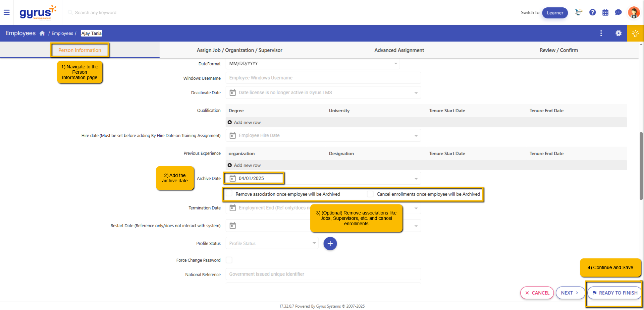Viewport: 644px width, 310px height.
Task: Click the blue plus button beside Profile Status
Action: click(x=330, y=244)
